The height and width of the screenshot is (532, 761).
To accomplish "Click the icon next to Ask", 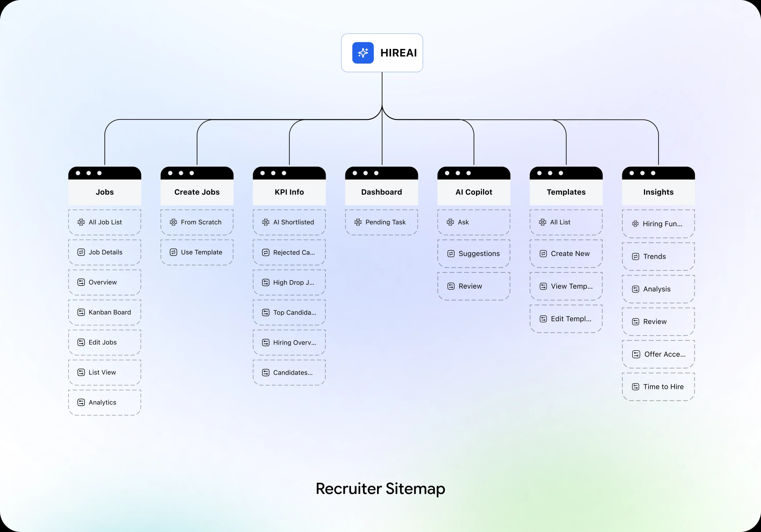I will click(450, 222).
